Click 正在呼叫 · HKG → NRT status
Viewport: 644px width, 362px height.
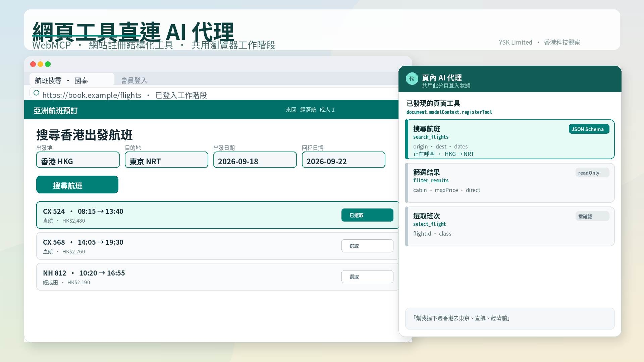443,154
